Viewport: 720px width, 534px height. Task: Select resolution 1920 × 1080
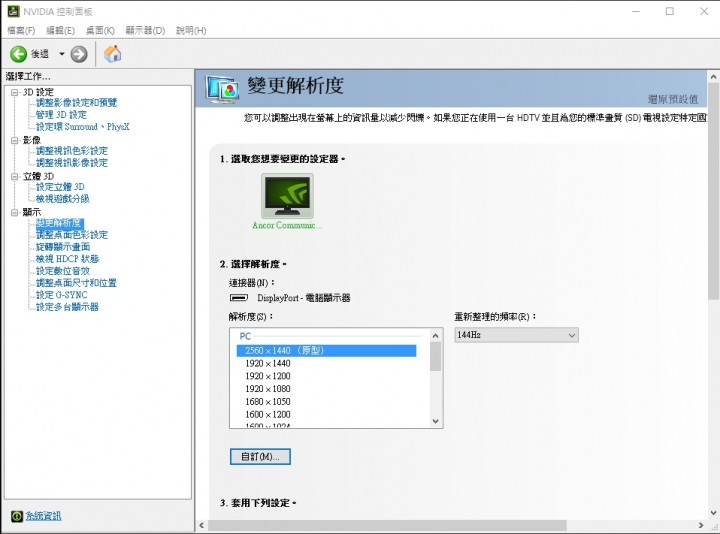[268, 389]
